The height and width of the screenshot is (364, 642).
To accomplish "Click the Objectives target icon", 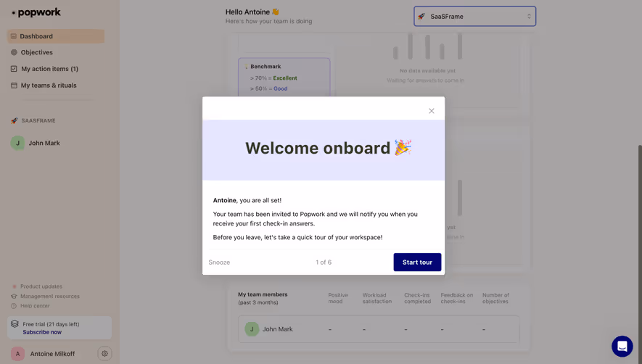I will (14, 52).
